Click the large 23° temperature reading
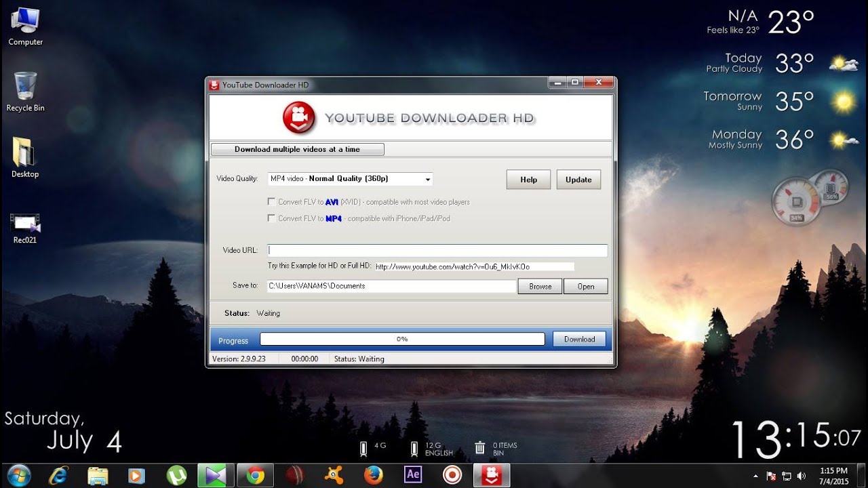Viewport: 868px width, 488px height. click(791, 23)
